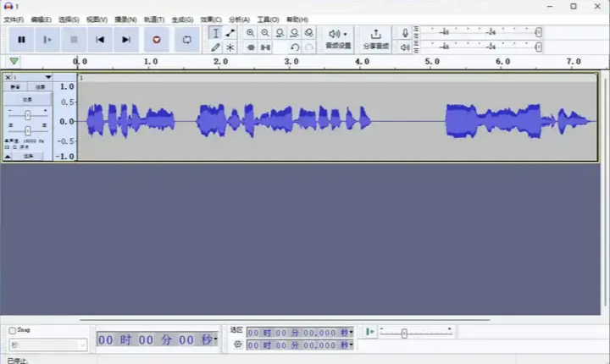Select the Envelope tool

coord(230,32)
